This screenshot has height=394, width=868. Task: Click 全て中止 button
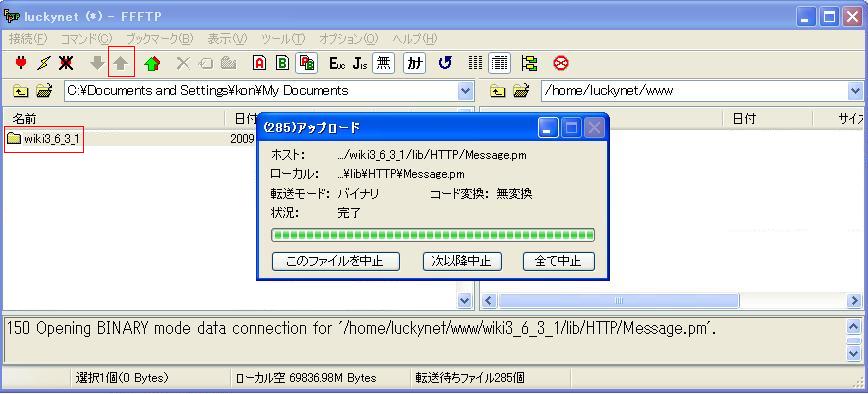(x=559, y=261)
